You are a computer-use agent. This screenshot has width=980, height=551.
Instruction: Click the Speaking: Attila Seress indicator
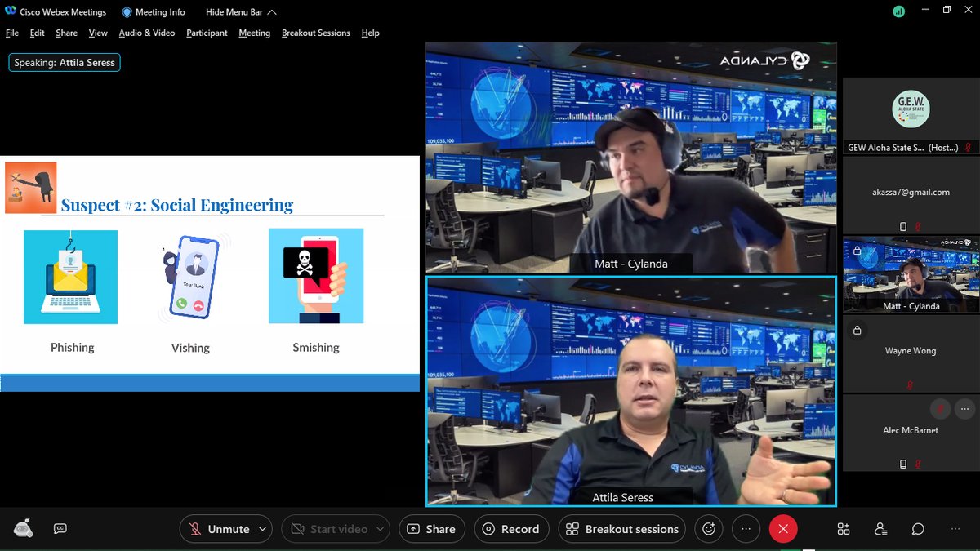(65, 63)
